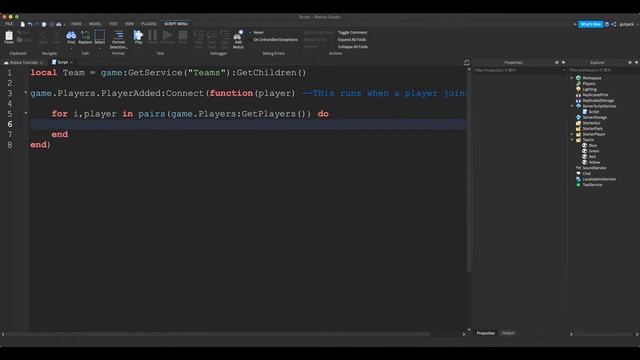Select Players in the Explorer tree
This screenshot has height=360, width=640.
[589, 84]
